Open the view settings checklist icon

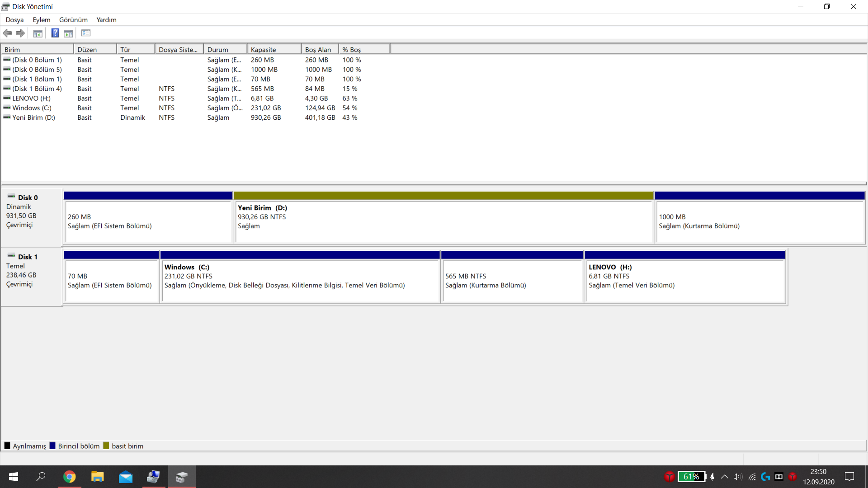[x=86, y=33]
